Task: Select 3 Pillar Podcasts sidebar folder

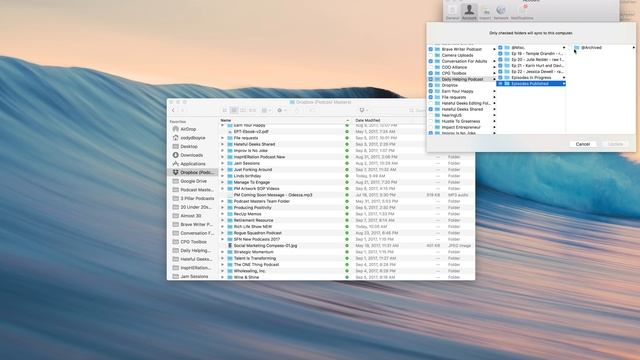Action: coord(197,198)
